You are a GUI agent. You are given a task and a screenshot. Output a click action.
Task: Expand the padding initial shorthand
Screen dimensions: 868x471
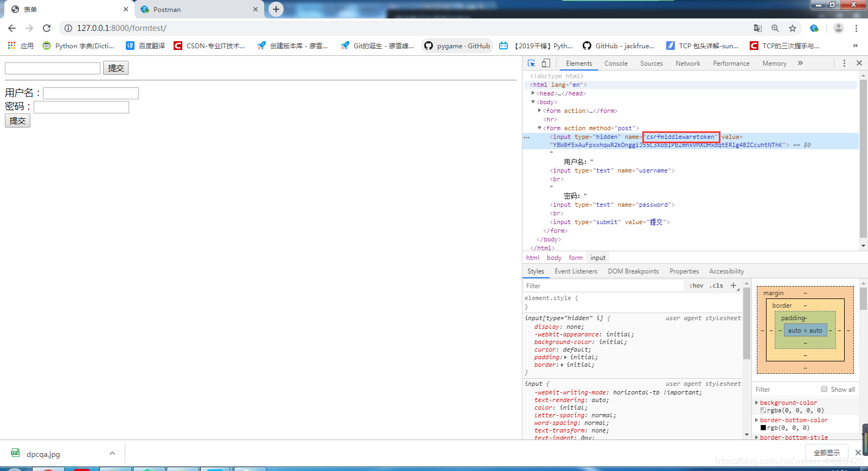(566, 357)
